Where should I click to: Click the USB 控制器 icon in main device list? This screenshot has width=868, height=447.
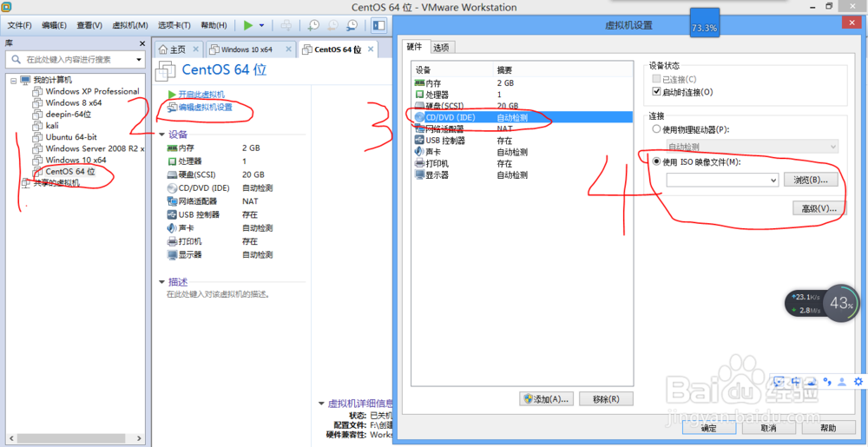[172, 214]
